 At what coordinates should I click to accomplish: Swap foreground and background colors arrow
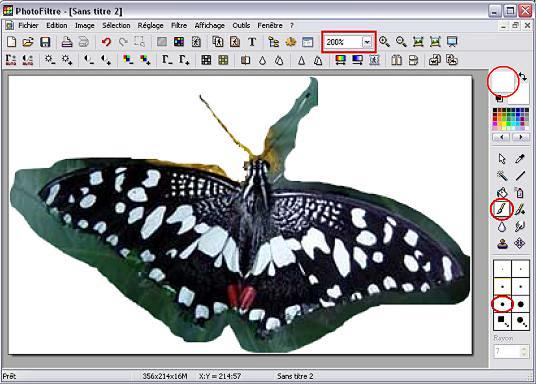click(x=522, y=76)
